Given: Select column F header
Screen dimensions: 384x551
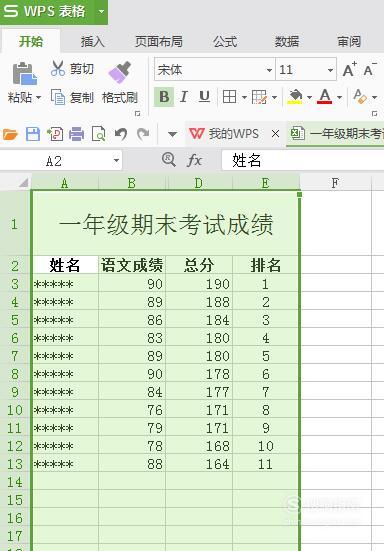Looking at the screenshot, I should (x=336, y=183).
